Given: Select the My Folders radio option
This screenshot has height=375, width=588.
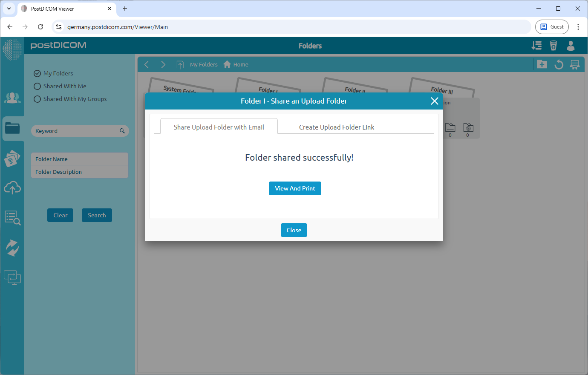Looking at the screenshot, I should tap(37, 73).
